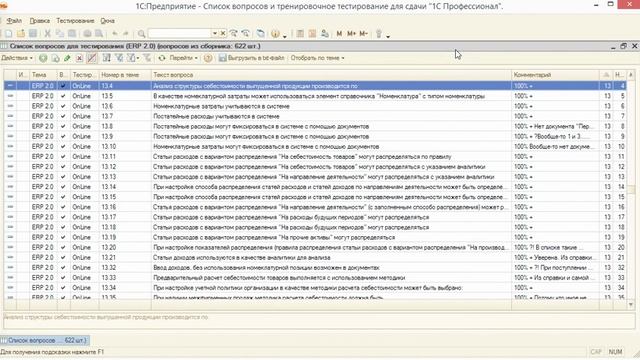
Task: Toggle the checkmark in row 13.20
Action: 63,247
